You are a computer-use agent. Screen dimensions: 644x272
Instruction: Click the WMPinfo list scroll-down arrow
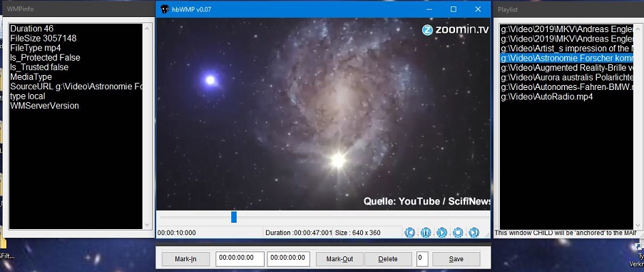pyautogui.click(x=148, y=225)
